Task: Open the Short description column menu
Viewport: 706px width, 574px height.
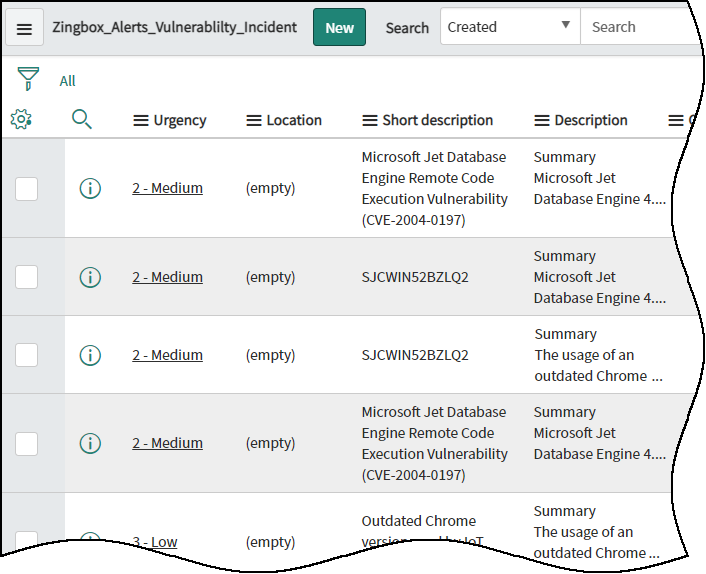Action: 370,121
